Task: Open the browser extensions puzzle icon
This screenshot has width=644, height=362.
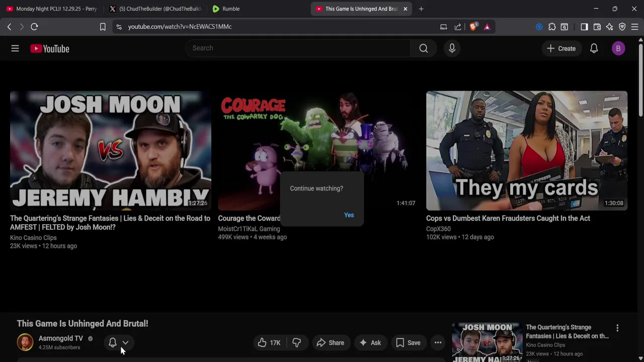Action: pyautogui.click(x=552, y=27)
